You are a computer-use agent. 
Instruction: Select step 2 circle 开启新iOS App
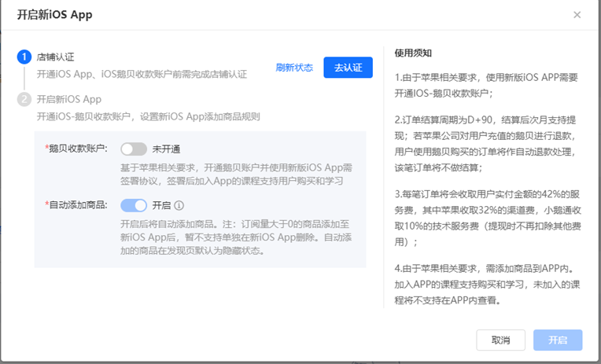[x=24, y=99]
